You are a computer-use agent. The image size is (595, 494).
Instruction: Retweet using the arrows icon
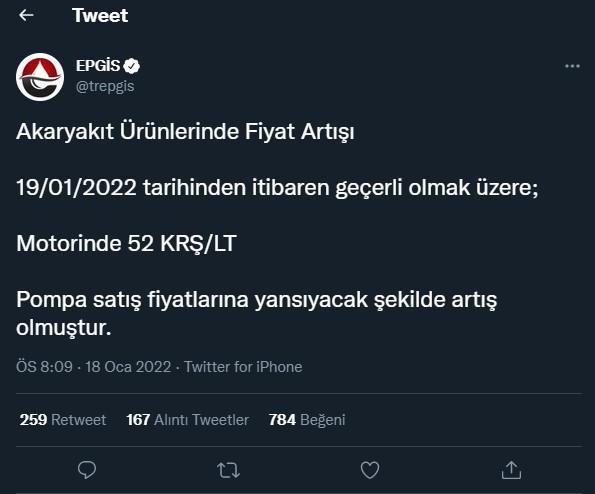(x=228, y=470)
